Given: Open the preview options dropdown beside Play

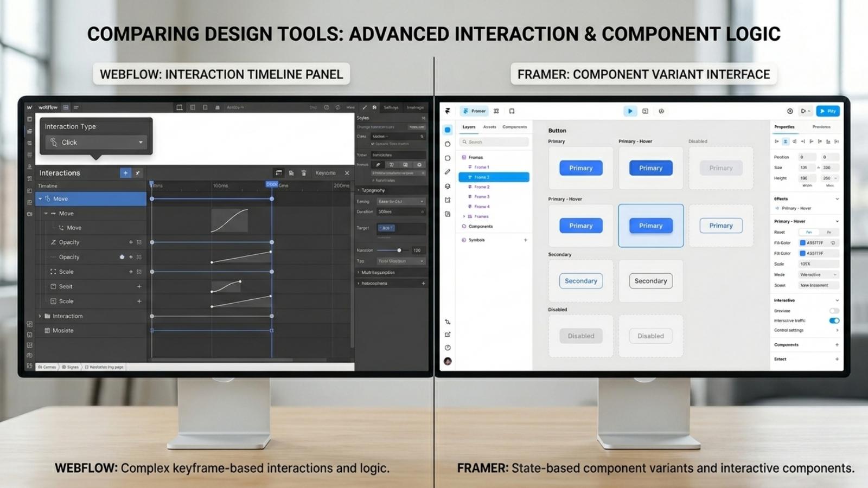Looking at the screenshot, I should [x=806, y=111].
